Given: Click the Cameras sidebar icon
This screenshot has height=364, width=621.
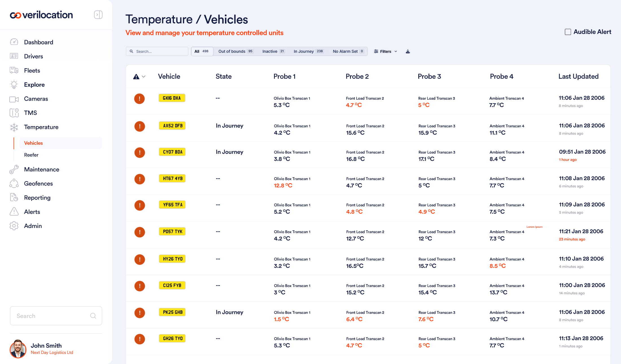Looking at the screenshot, I should pyautogui.click(x=14, y=99).
